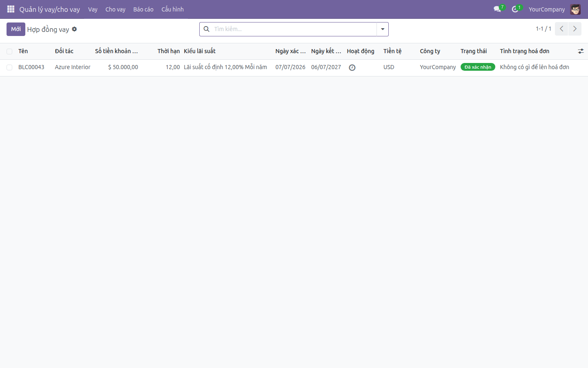Click the Azure Interior partner cell
Image resolution: width=588 pixels, height=368 pixels.
(x=73, y=67)
